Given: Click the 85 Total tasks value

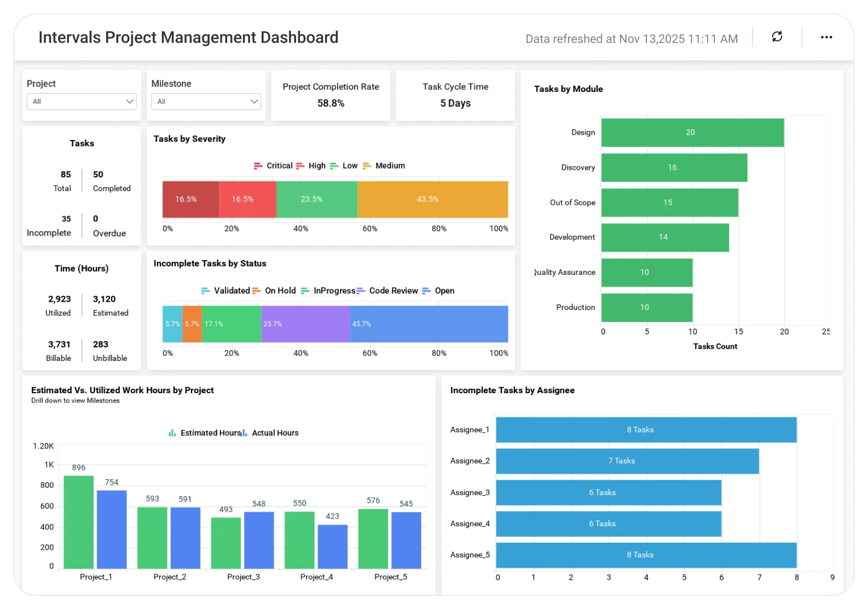Looking at the screenshot, I should pyautogui.click(x=66, y=174).
